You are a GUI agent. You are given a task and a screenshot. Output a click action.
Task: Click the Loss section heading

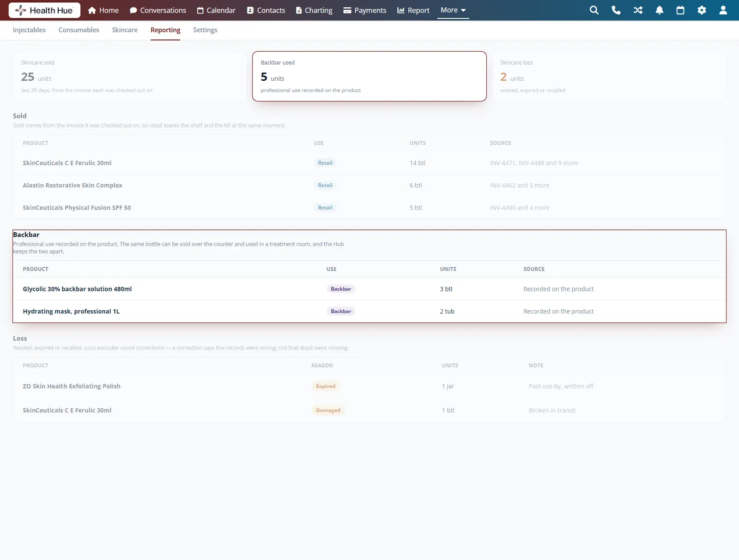(20, 338)
